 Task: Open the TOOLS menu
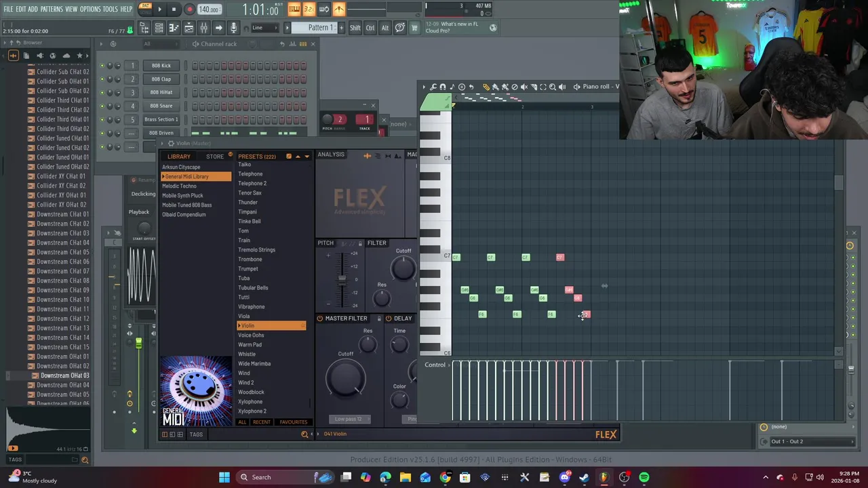[111, 9]
